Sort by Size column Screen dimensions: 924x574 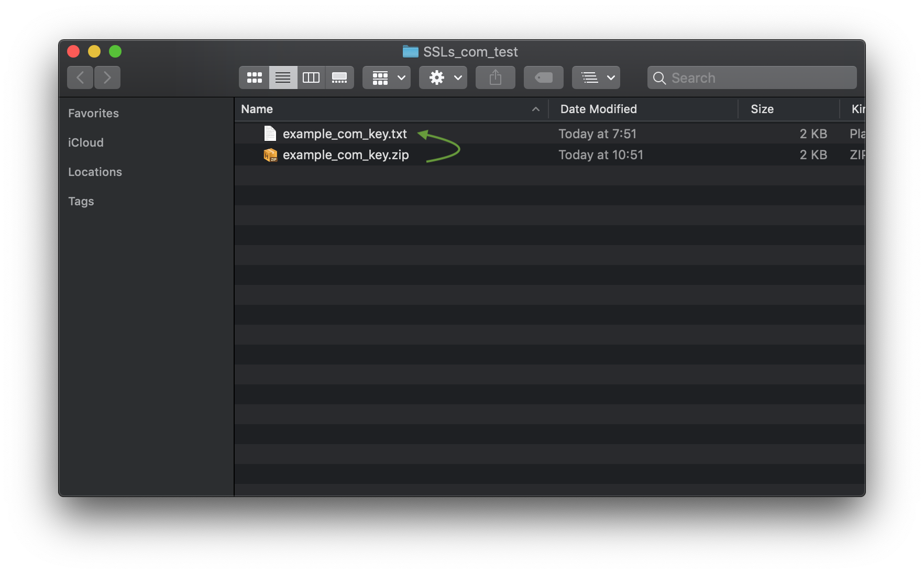(x=789, y=109)
